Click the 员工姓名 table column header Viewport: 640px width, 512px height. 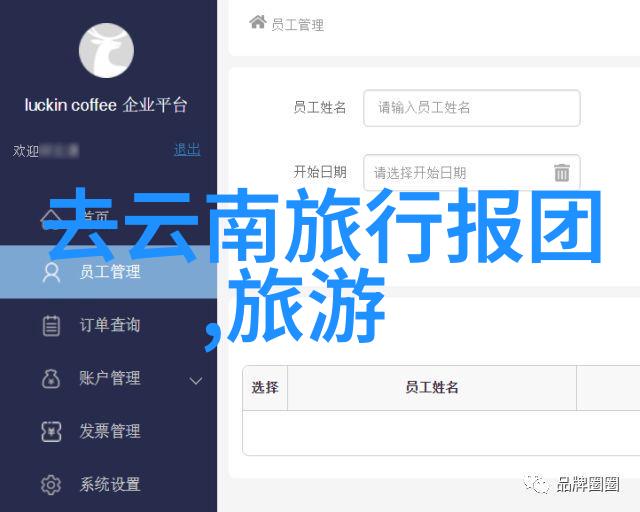(432, 387)
